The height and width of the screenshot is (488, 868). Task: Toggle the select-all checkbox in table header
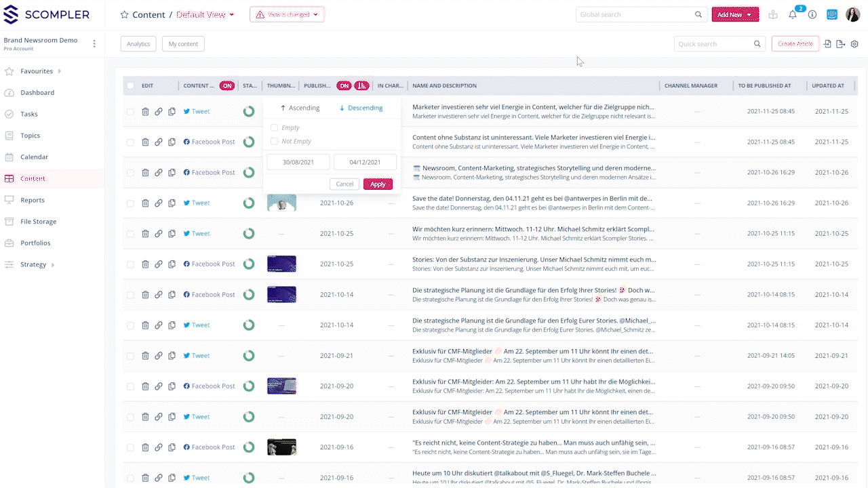(130, 85)
